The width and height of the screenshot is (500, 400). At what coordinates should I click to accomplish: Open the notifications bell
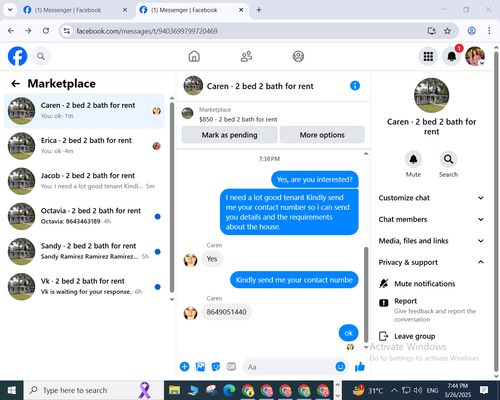click(452, 56)
